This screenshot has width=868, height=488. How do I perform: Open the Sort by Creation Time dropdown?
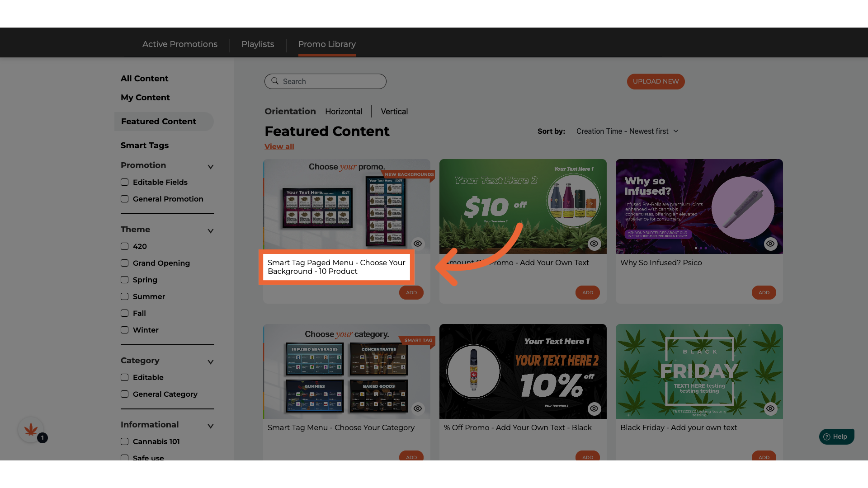[627, 131]
